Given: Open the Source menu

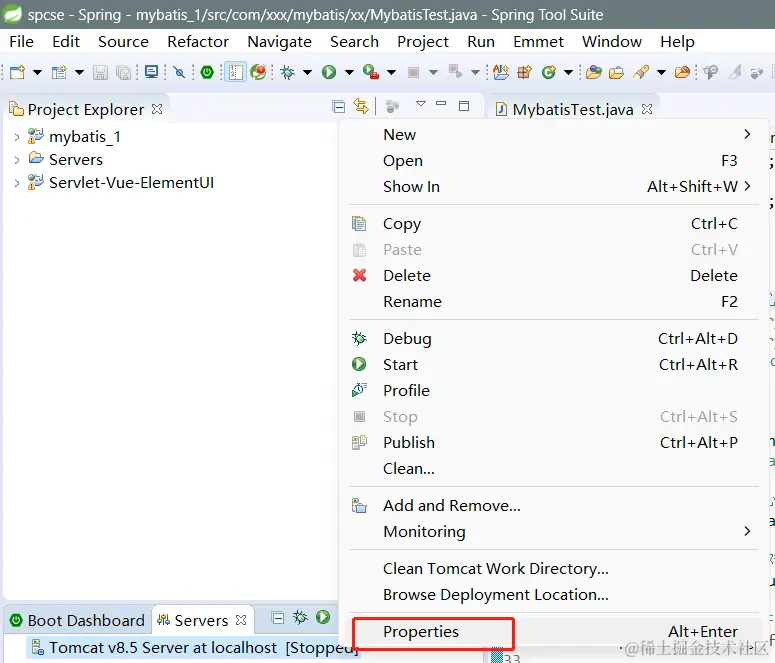Looking at the screenshot, I should (123, 42).
